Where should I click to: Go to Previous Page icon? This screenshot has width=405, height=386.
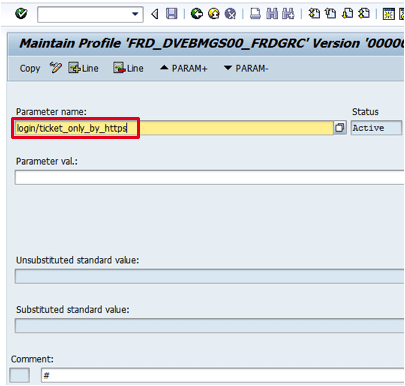[331, 14]
